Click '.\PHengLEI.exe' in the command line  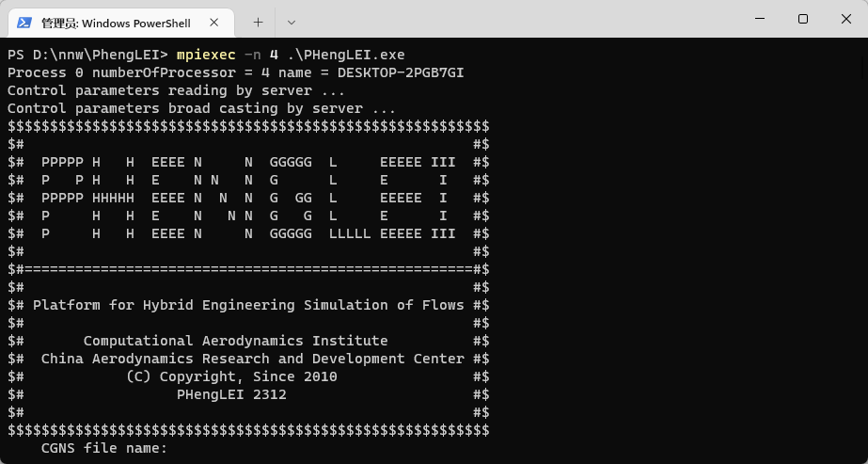[346, 55]
